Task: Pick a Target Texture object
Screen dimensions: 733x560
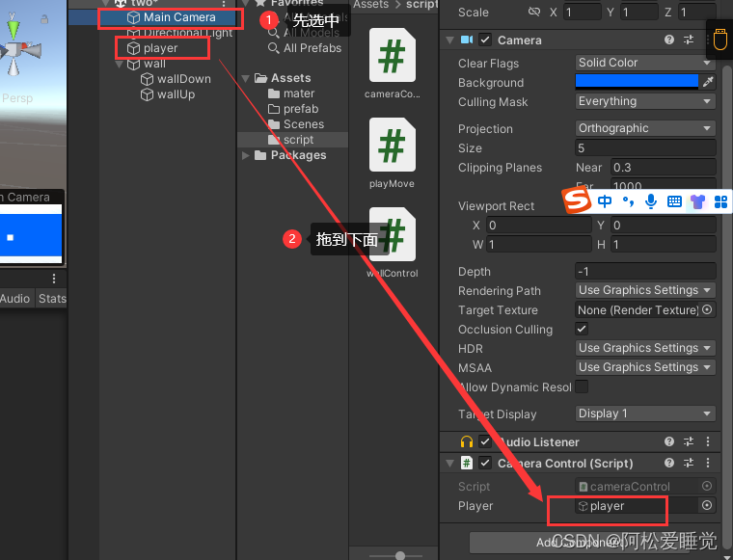Action: coord(707,309)
